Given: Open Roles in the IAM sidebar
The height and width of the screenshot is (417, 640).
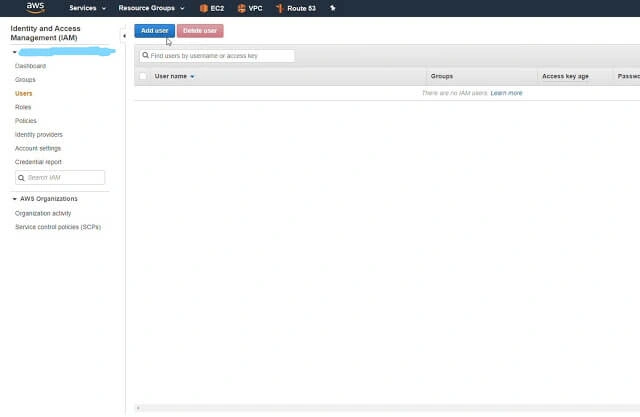Looking at the screenshot, I should 23,107.
